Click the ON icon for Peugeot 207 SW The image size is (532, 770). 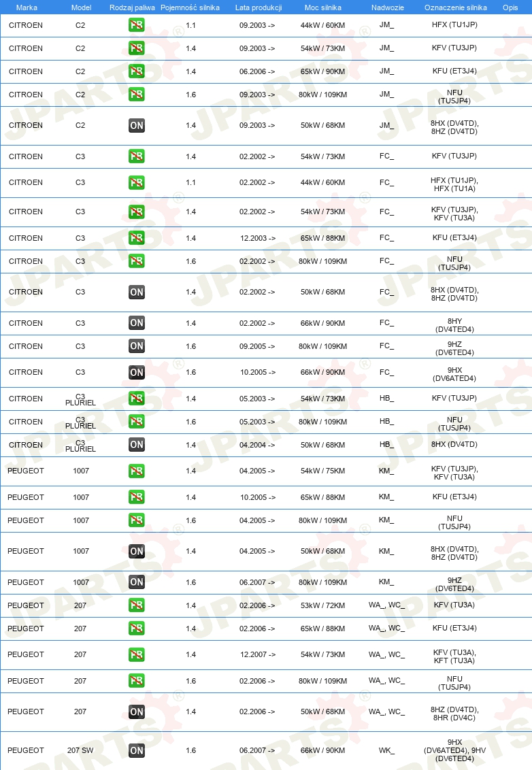[137, 750]
